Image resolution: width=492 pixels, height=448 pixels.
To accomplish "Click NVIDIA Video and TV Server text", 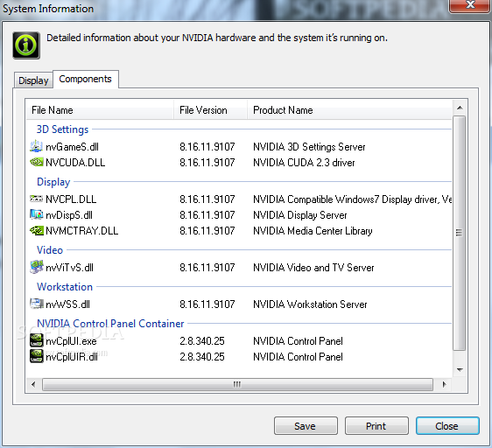I will pyautogui.click(x=313, y=268).
